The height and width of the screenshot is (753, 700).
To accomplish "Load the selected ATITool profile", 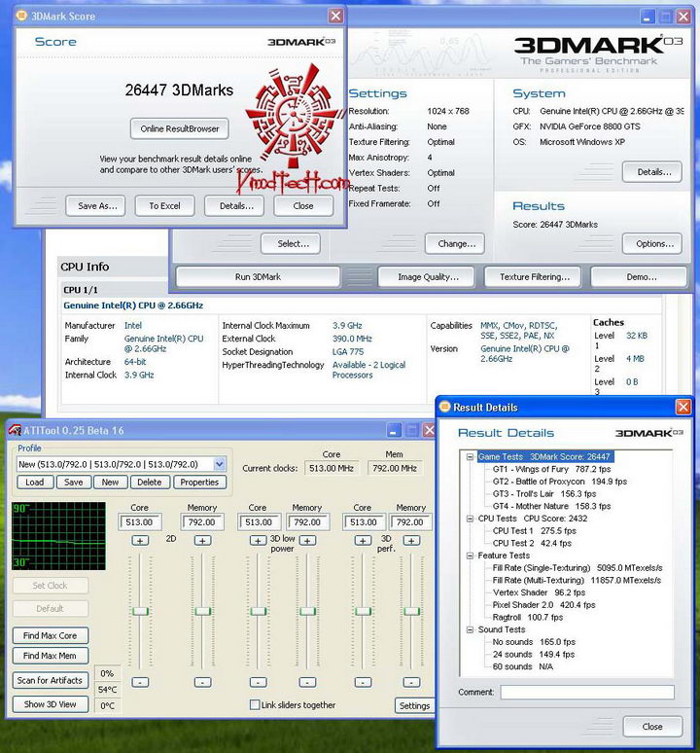I will click(x=35, y=483).
